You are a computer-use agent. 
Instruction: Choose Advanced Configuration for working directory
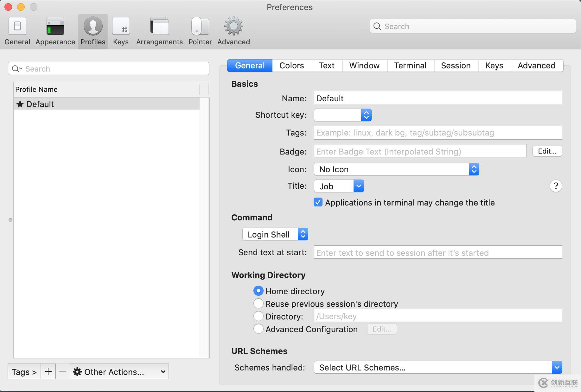pos(258,329)
